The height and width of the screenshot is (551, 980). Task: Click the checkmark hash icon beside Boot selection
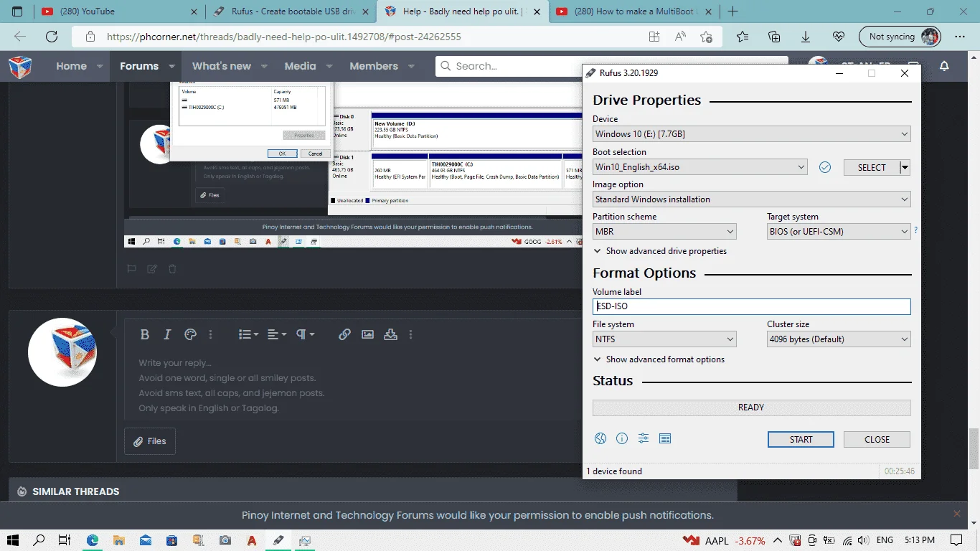pos(825,167)
